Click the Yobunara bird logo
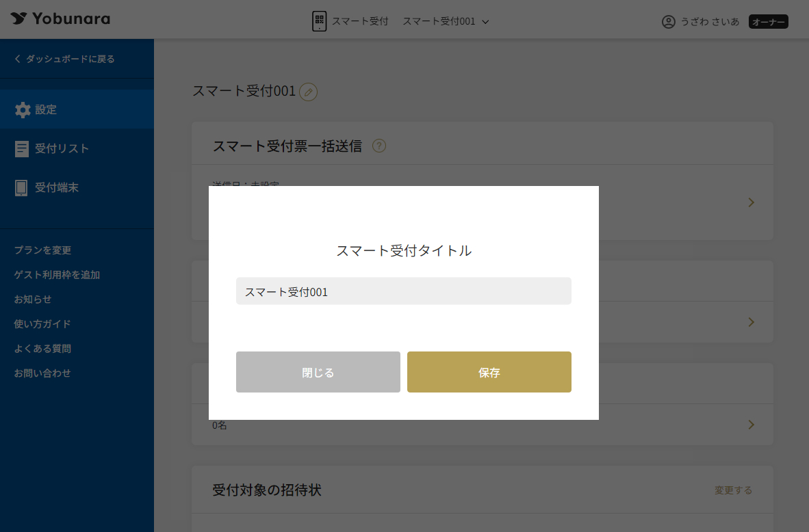 [18, 18]
